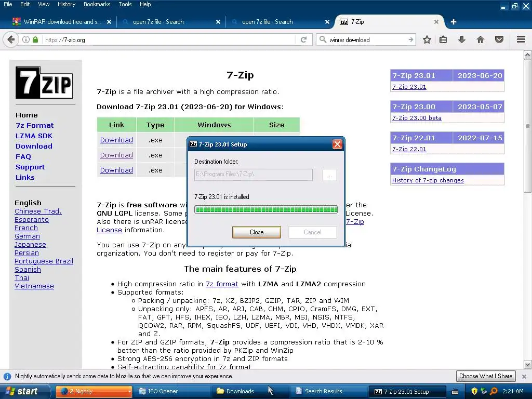Open the Support sidebar link

(x=30, y=167)
